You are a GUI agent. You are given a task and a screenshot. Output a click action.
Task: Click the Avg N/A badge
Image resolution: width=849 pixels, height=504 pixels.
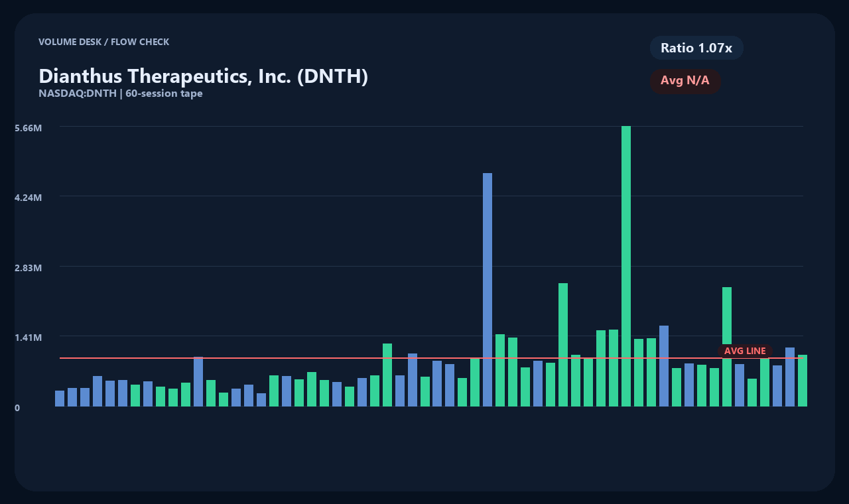685,81
